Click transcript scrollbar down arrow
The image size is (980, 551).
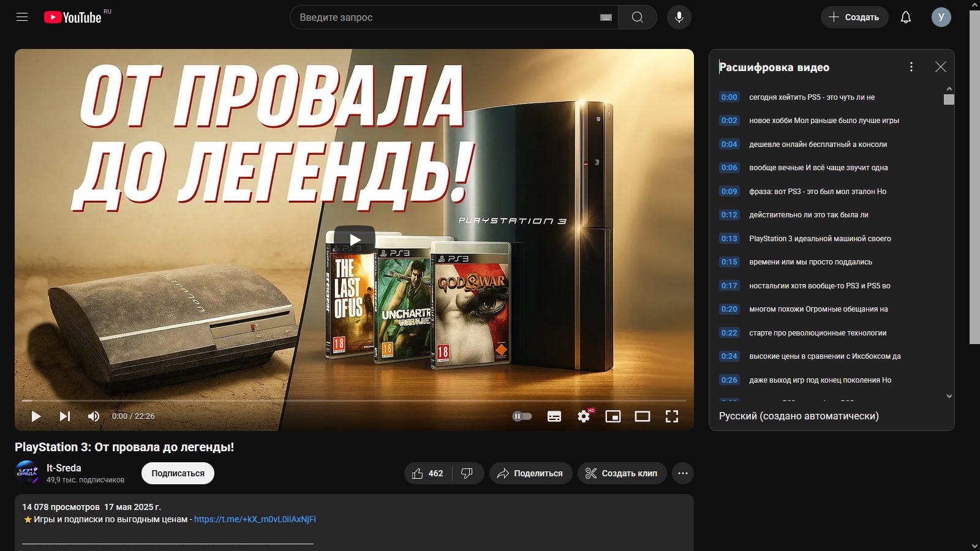(x=949, y=396)
